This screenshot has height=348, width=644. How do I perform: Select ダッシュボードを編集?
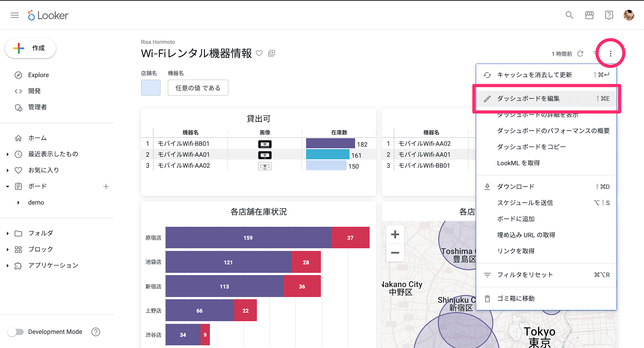pos(546,99)
